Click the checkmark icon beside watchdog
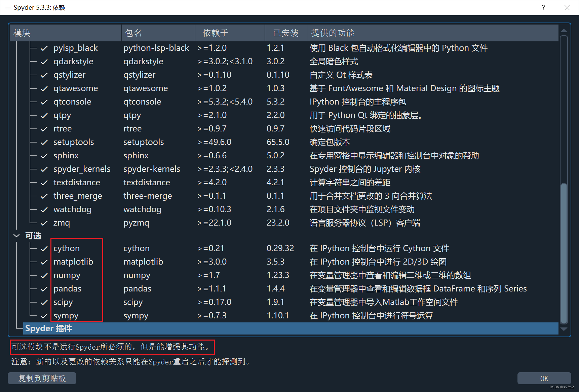 click(x=44, y=210)
